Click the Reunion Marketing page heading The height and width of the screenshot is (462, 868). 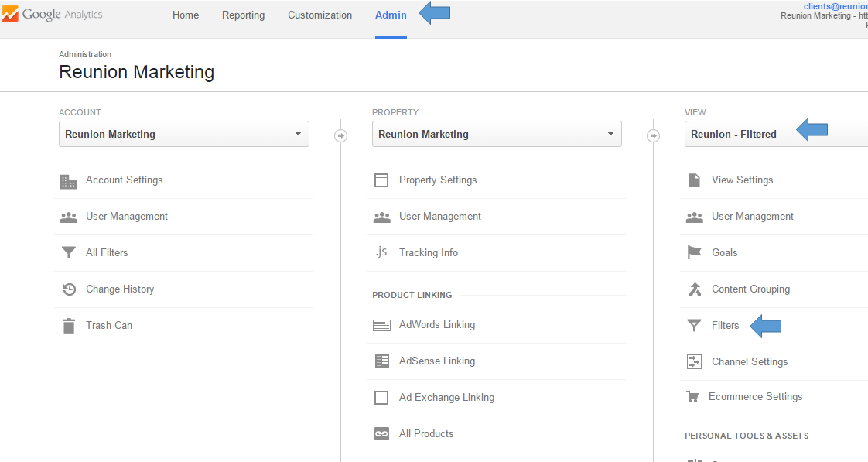[x=137, y=72]
